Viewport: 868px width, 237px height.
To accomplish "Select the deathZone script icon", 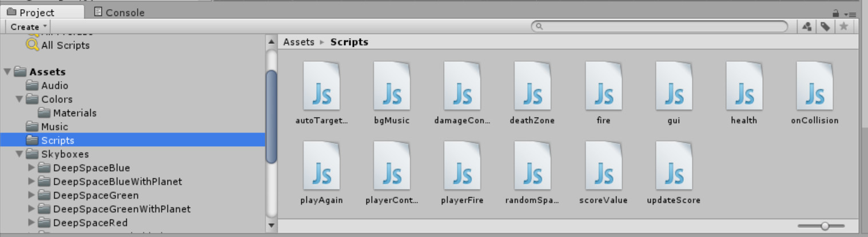I will pyautogui.click(x=532, y=86).
